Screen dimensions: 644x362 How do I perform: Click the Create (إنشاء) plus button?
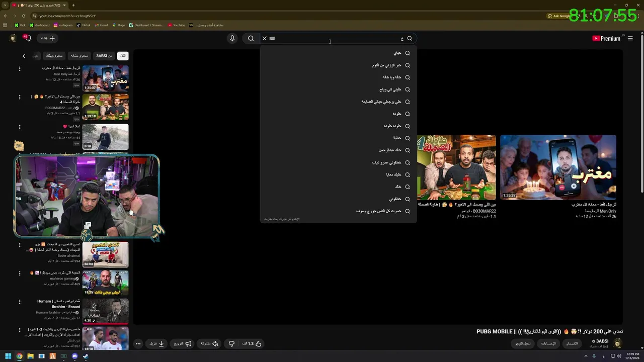click(x=48, y=38)
